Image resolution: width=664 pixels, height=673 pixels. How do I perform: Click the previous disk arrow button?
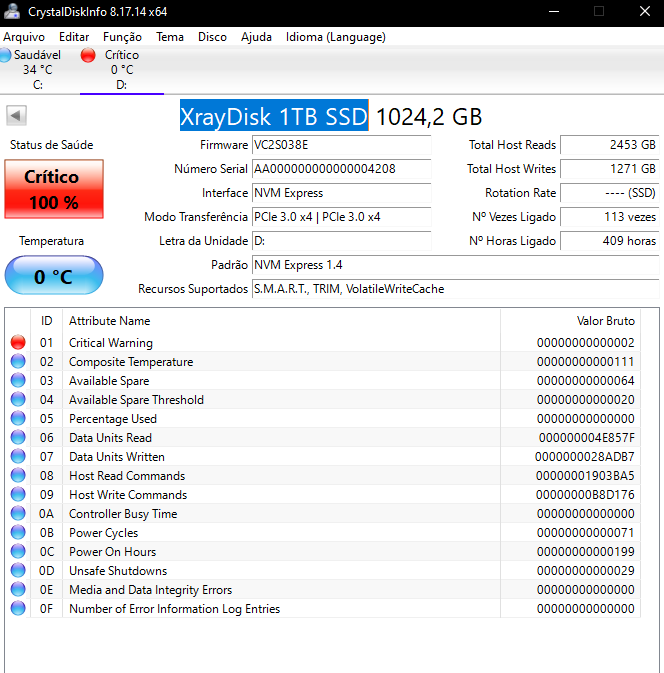(16, 115)
